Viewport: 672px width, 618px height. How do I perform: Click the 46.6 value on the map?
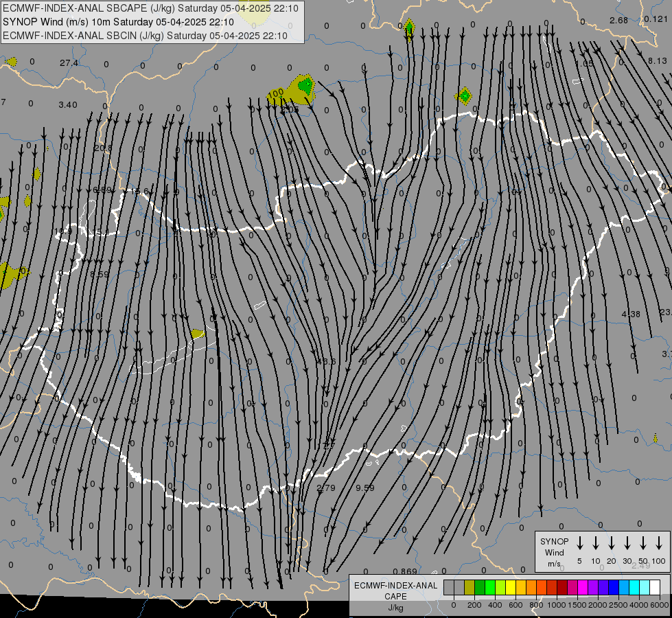coord(327,362)
